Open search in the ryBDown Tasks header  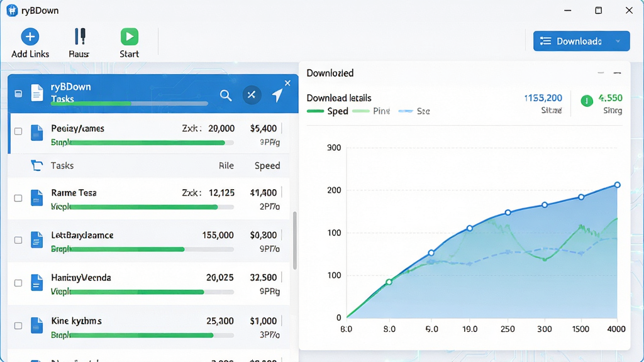226,96
